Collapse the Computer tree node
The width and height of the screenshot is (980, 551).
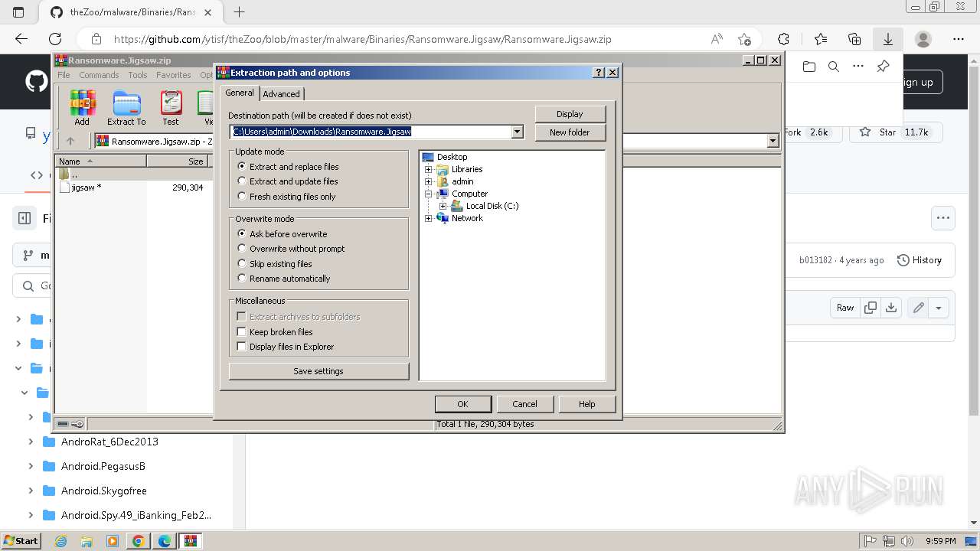point(429,194)
